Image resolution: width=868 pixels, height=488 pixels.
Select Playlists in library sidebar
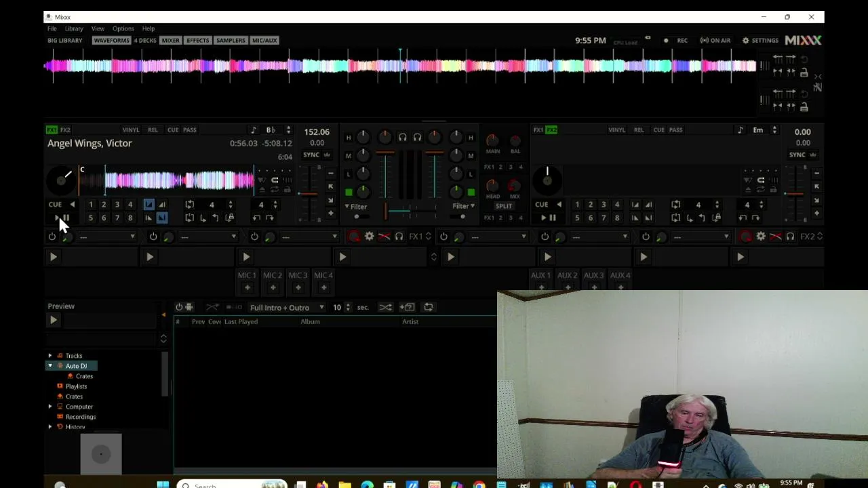pyautogui.click(x=76, y=386)
